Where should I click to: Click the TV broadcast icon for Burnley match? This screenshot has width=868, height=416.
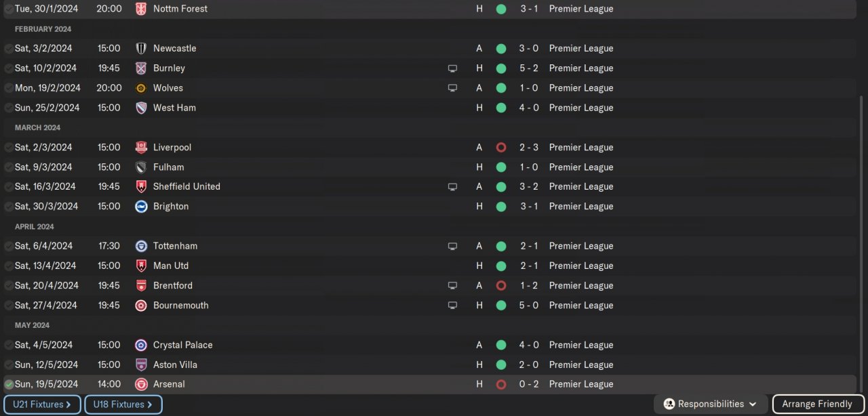452,68
